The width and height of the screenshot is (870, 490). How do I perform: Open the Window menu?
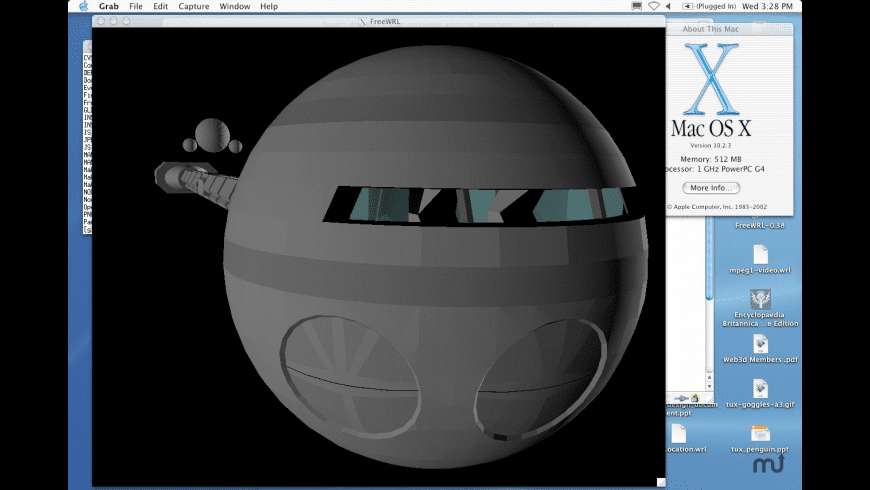pos(234,6)
